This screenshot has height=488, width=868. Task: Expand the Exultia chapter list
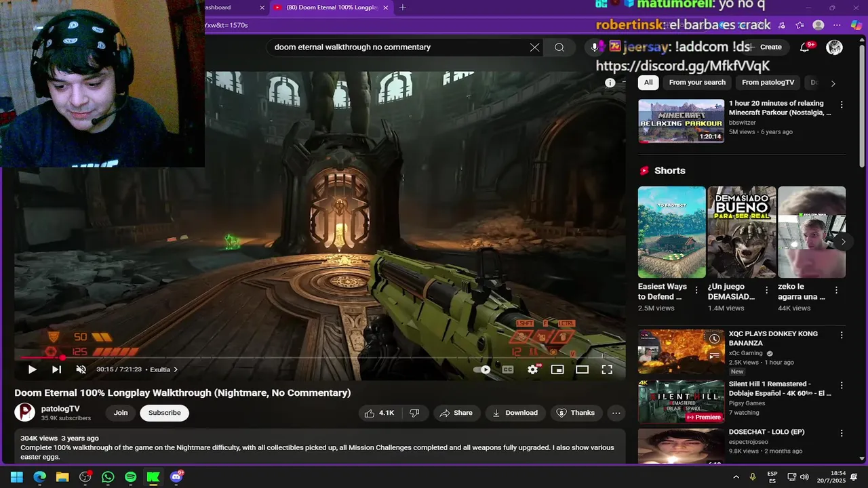click(x=163, y=369)
